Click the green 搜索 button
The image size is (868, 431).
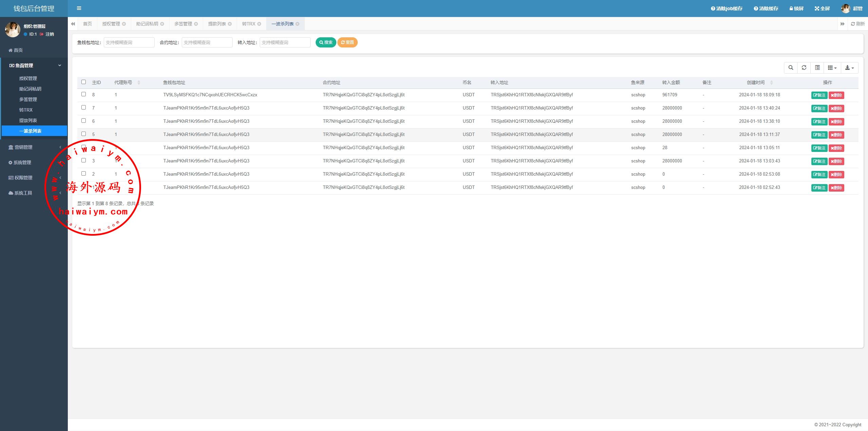click(x=326, y=42)
